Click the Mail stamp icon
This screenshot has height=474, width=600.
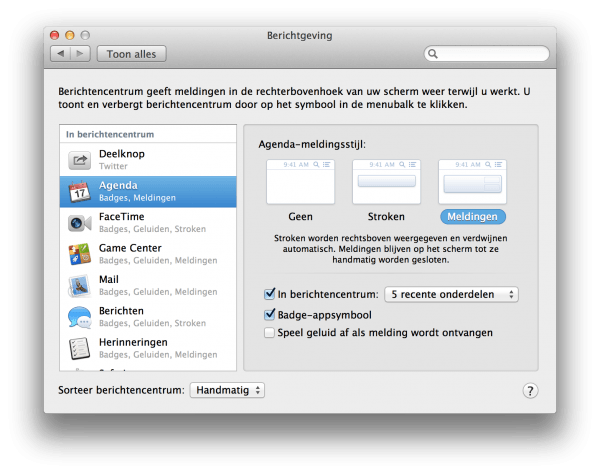[x=80, y=286]
